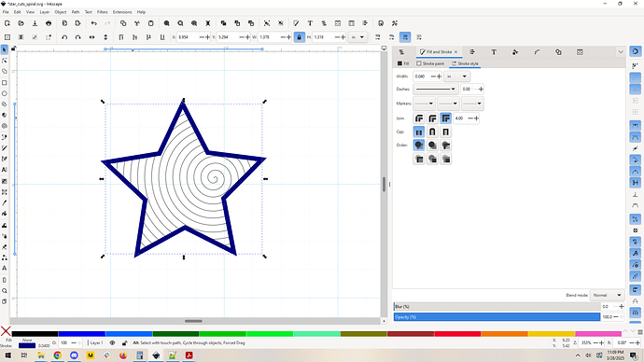Toggle Layer 1 lock in status bar
644x362 pixels.
coord(124,342)
